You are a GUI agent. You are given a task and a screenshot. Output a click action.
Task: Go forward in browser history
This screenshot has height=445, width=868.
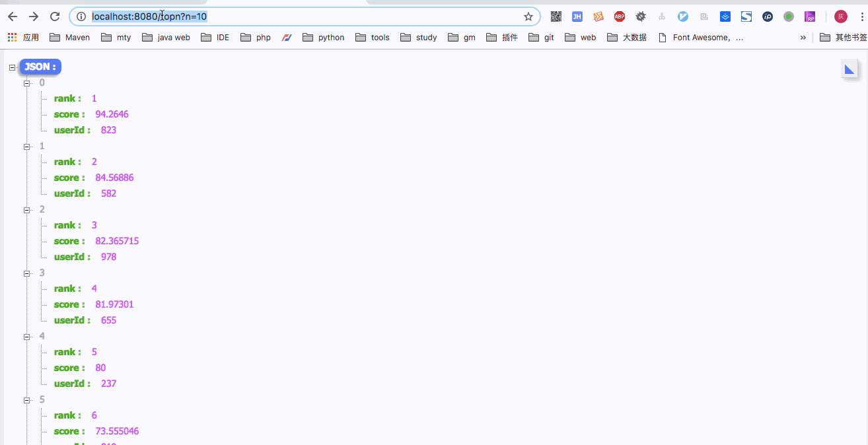(x=34, y=17)
